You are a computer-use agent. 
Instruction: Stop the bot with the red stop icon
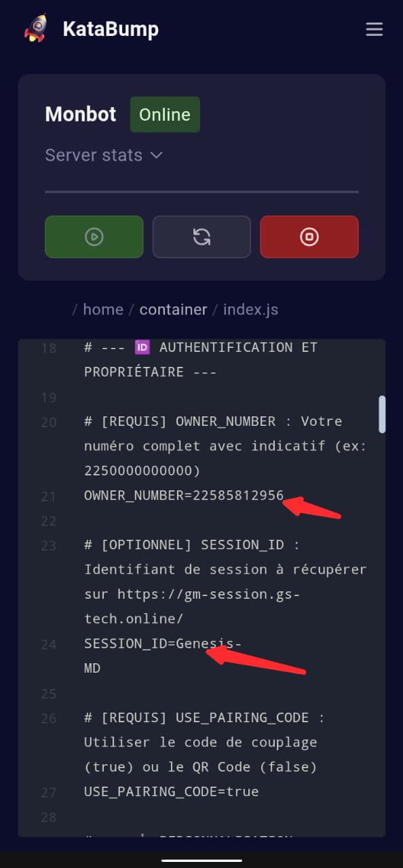(x=309, y=237)
